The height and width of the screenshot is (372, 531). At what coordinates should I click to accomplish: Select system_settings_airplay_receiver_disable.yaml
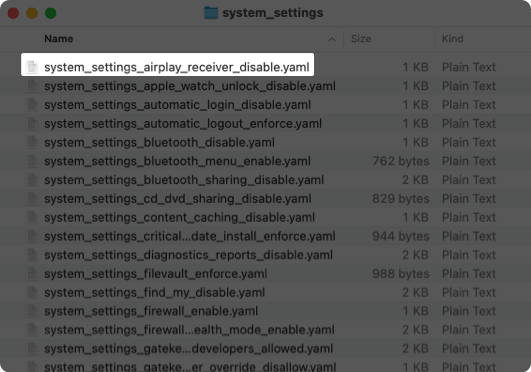click(177, 67)
